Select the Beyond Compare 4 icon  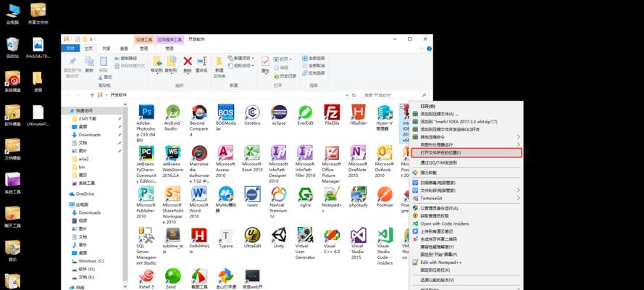click(x=199, y=112)
